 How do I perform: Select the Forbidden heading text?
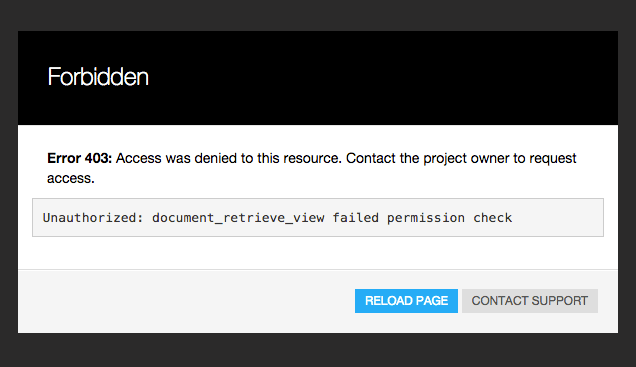tap(98, 77)
